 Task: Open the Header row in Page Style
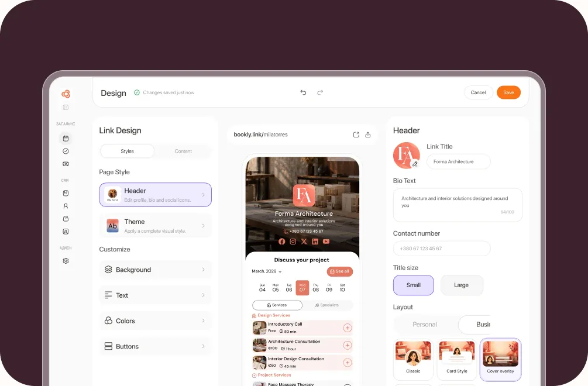point(155,195)
